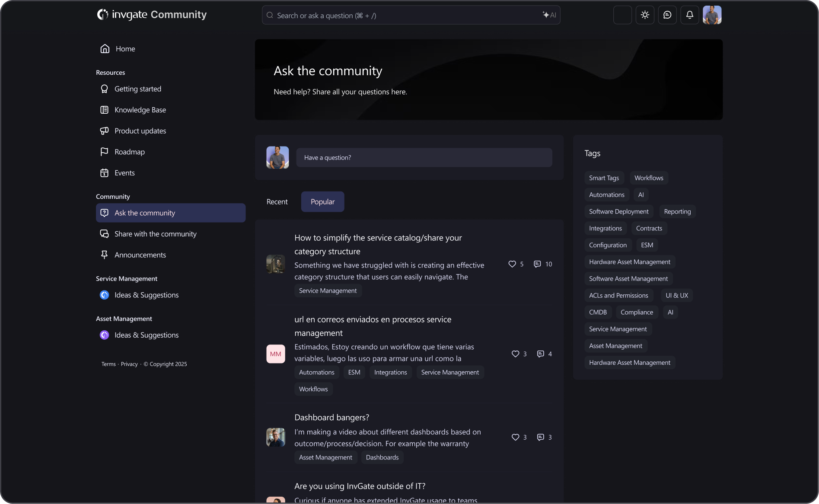
Task: Open the user profile avatar menu in header
Action: pyautogui.click(x=712, y=15)
